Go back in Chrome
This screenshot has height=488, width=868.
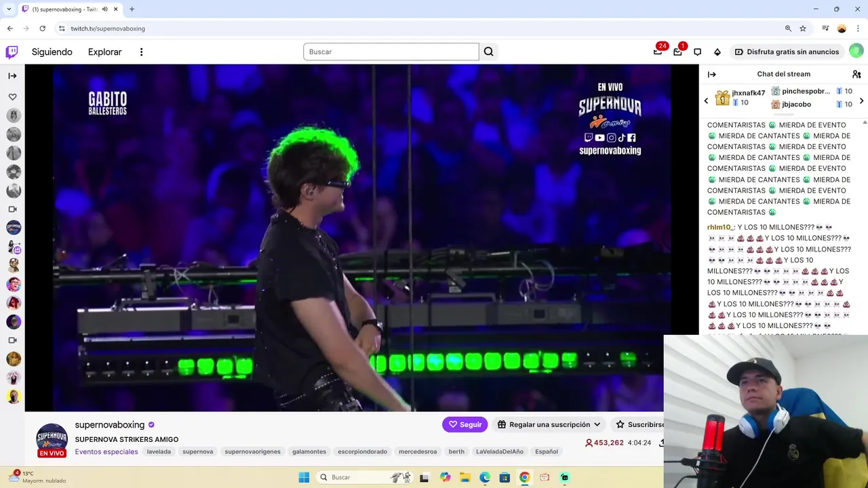(x=9, y=28)
